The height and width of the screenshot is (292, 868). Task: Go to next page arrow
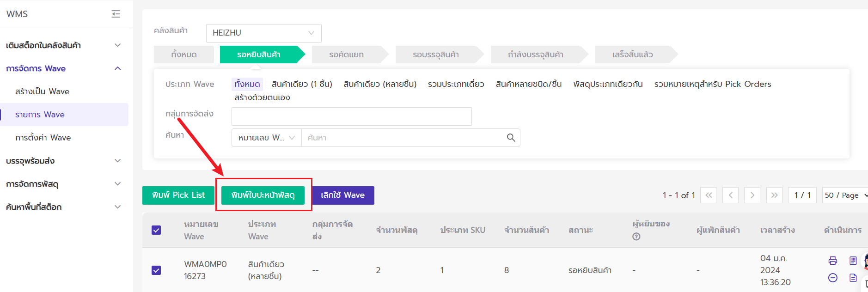(x=752, y=195)
